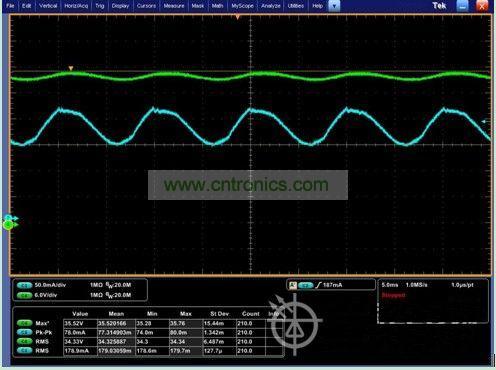
Task: Select the Pk-Pk measurement channel badge
Action: tap(24, 332)
